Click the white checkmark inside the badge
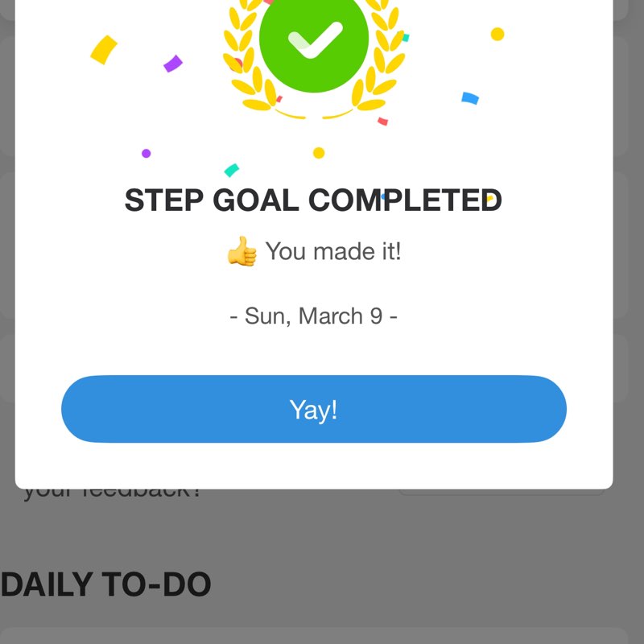 click(315, 39)
